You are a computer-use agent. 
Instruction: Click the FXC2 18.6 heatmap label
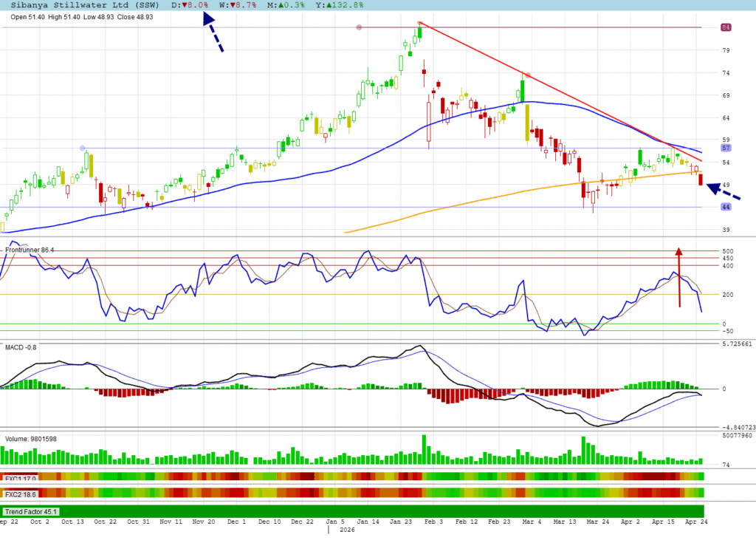pos(20,494)
